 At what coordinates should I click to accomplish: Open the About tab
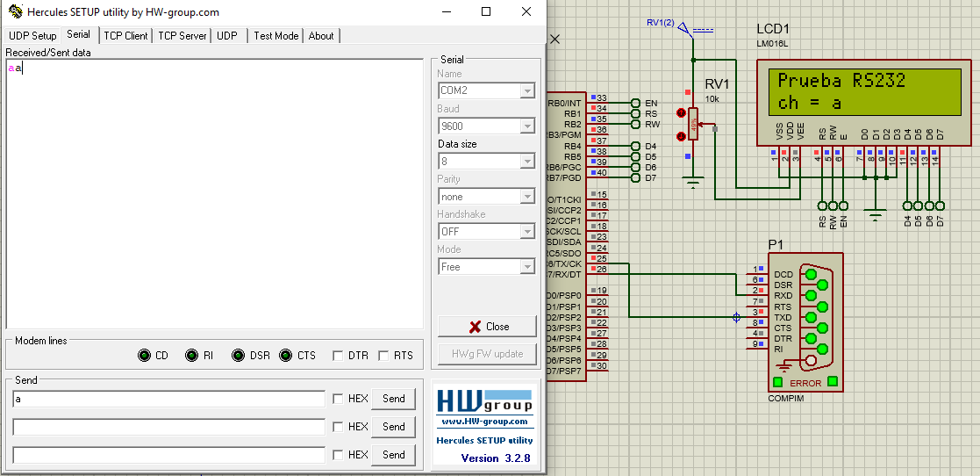coord(320,36)
